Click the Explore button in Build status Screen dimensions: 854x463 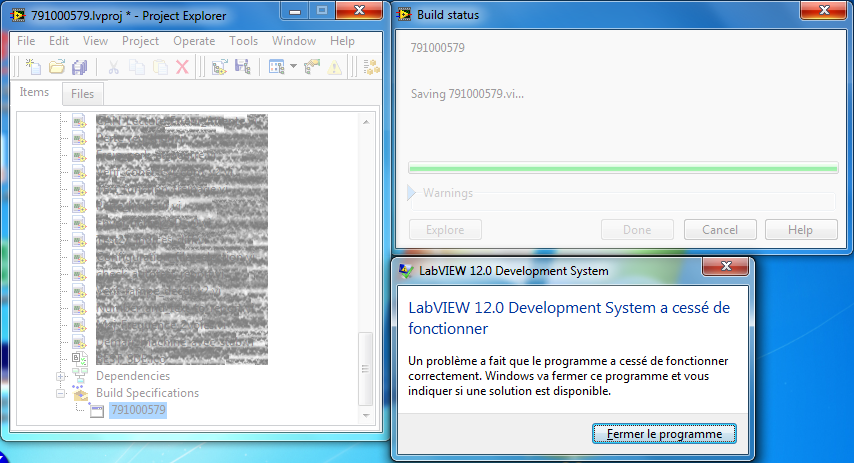point(445,230)
